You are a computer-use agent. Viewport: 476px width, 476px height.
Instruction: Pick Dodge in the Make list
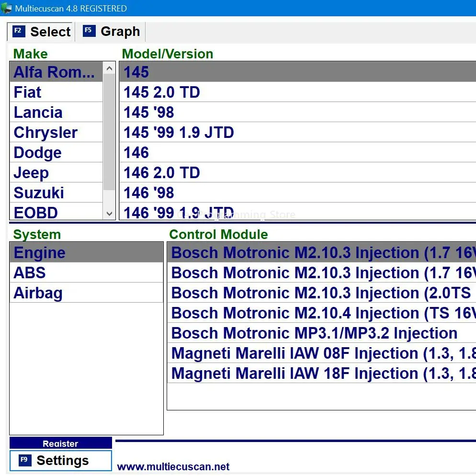(x=56, y=152)
